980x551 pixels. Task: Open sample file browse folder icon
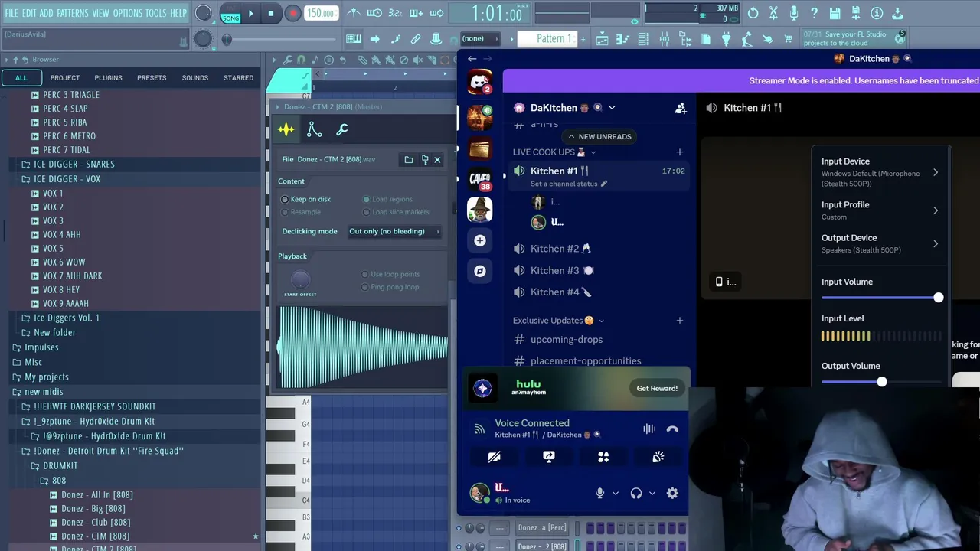click(x=409, y=159)
